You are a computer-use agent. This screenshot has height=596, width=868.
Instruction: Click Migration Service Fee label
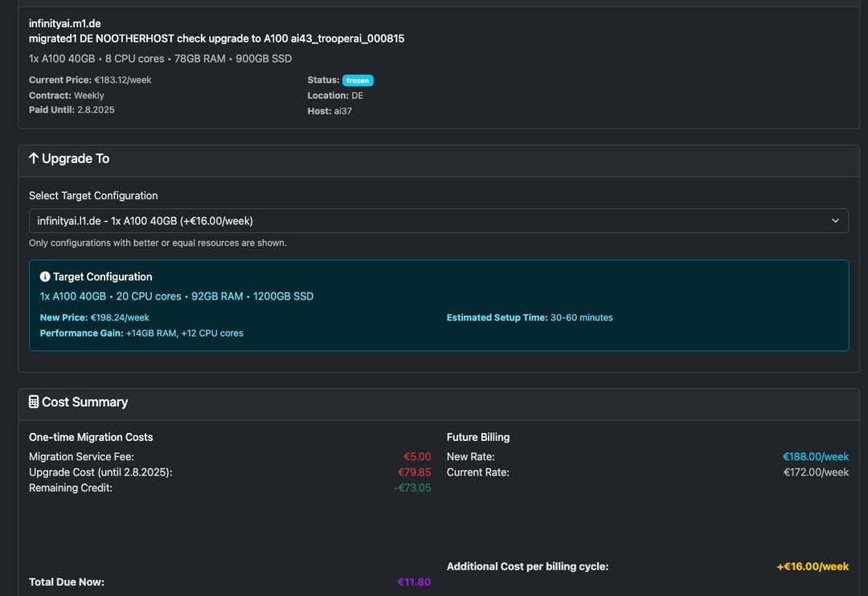[81, 456]
